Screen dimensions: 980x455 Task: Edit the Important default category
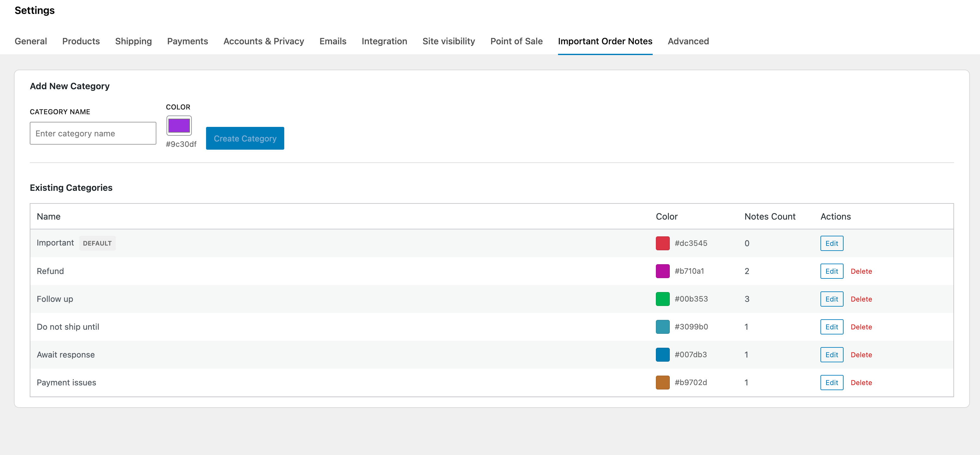[x=831, y=243]
